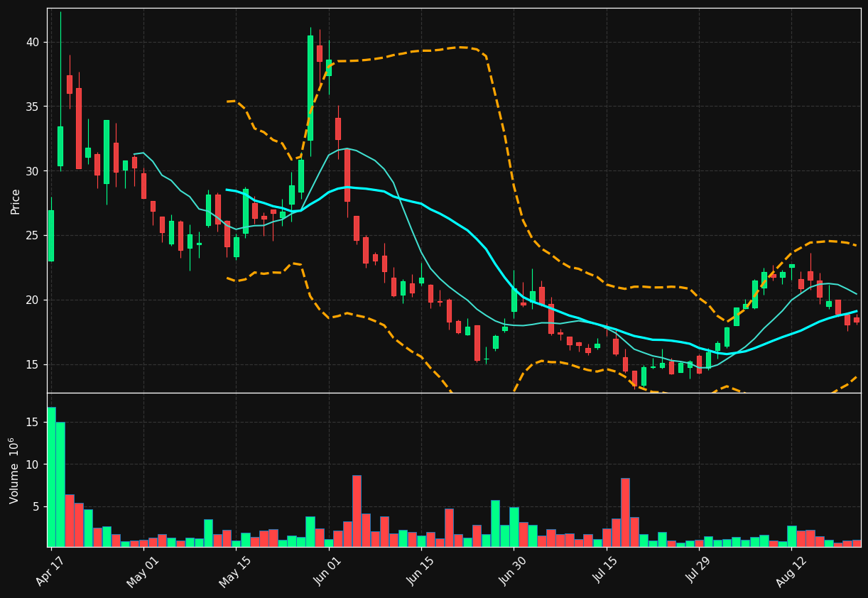The width and height of the screenshot is (868, 598).
Task: Click the 5 tick on the volume axis
Action: [36, 507]
